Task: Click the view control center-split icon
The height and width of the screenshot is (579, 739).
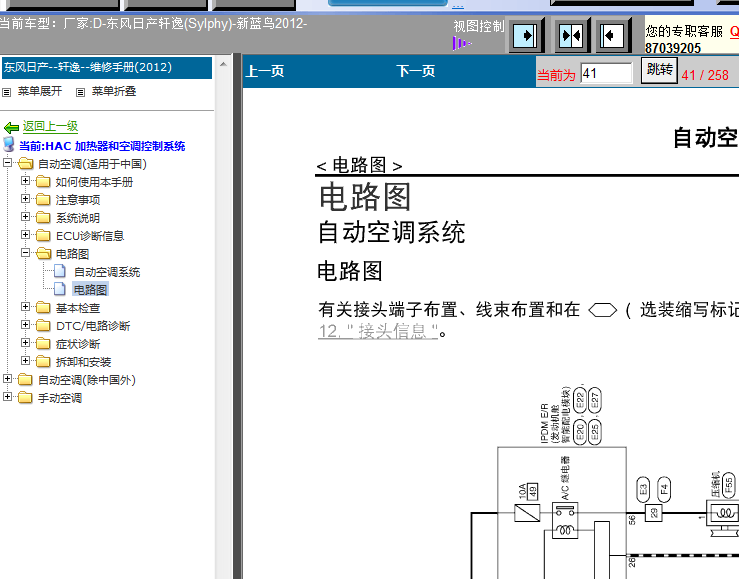Action: pos(570,36)
